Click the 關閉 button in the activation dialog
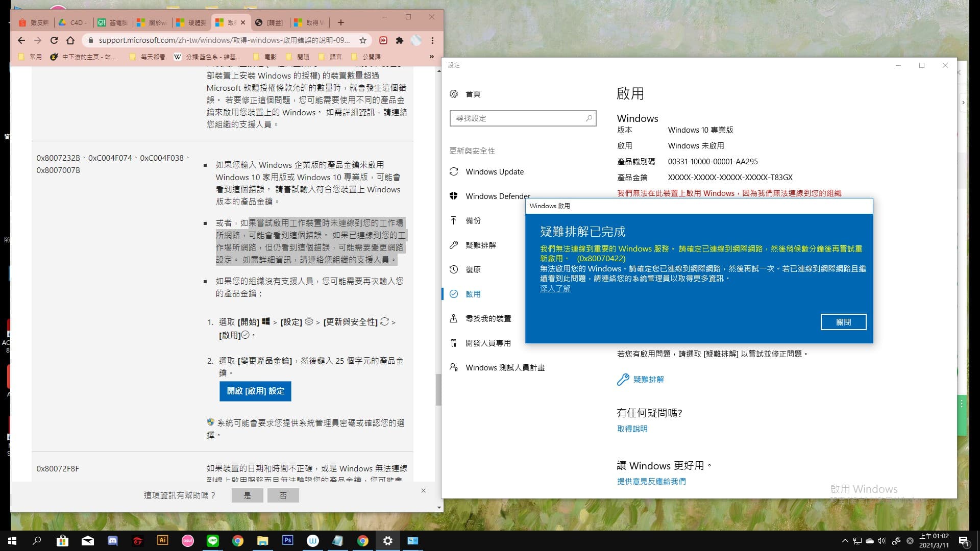This screenshot has height=551, width=980. tap(843, 322)
